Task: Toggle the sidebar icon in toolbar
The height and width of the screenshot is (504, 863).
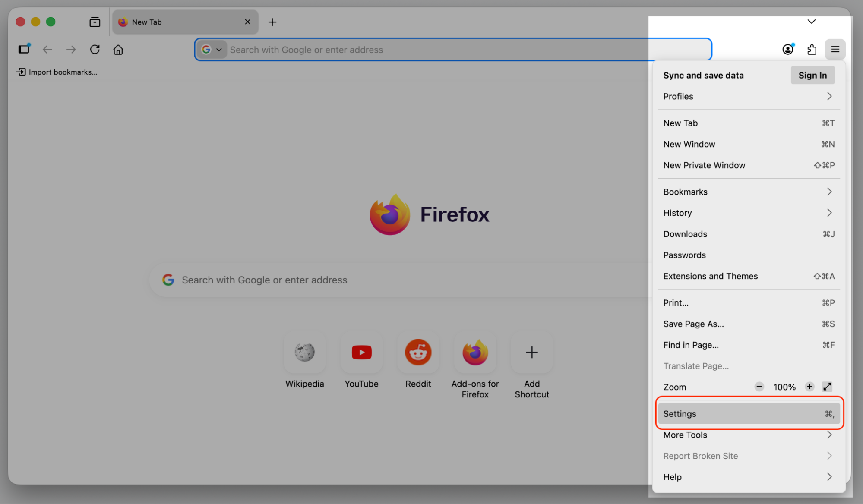Action: coord(24,49)
